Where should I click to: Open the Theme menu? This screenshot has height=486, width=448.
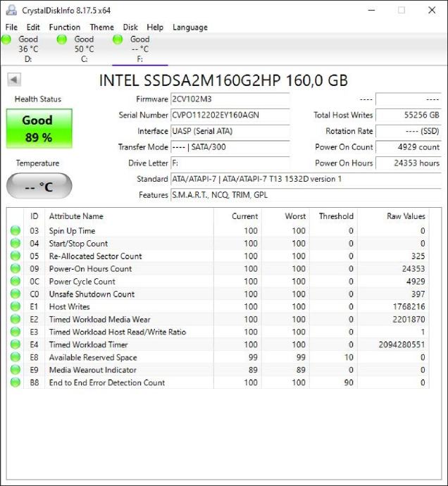(101, 27)
